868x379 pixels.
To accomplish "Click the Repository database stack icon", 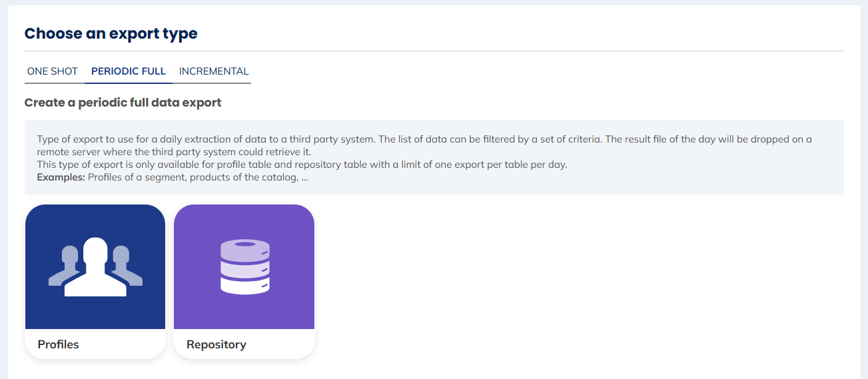I will point(244,266).
